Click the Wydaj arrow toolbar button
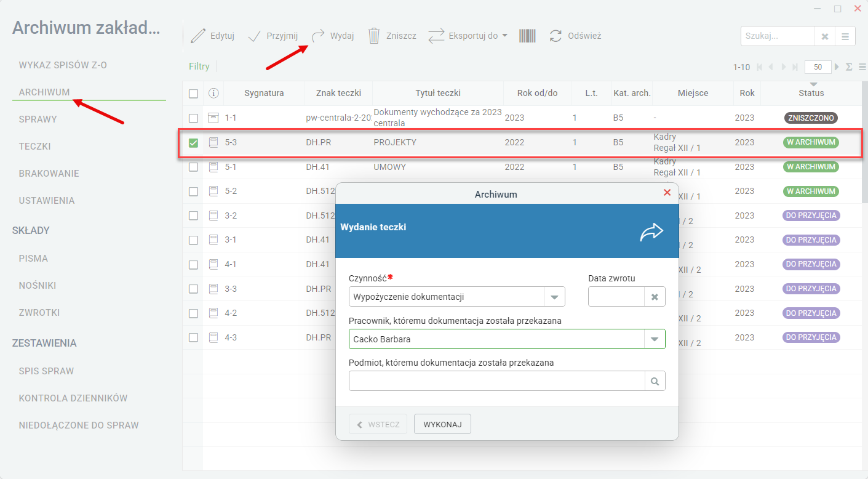868x479 pixels. [332, 36]
